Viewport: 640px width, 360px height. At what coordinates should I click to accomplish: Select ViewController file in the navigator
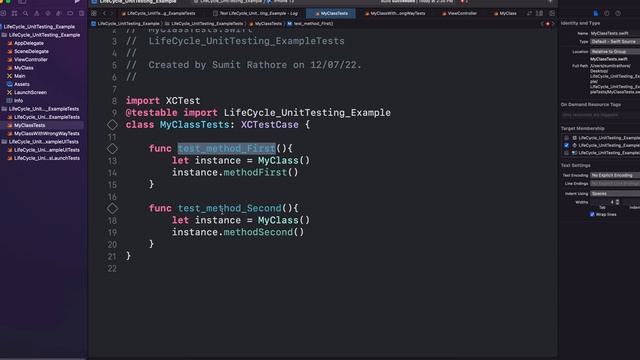[x=31, y=60]
